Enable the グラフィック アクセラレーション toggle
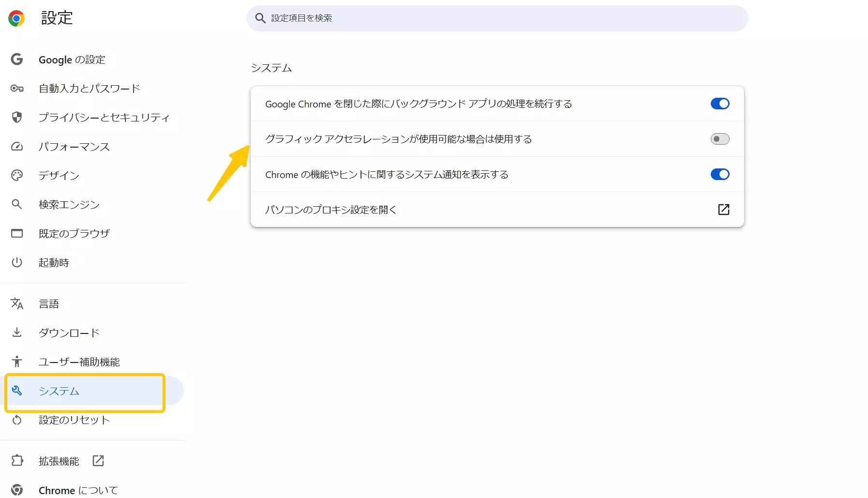 (x=720, y=139)
